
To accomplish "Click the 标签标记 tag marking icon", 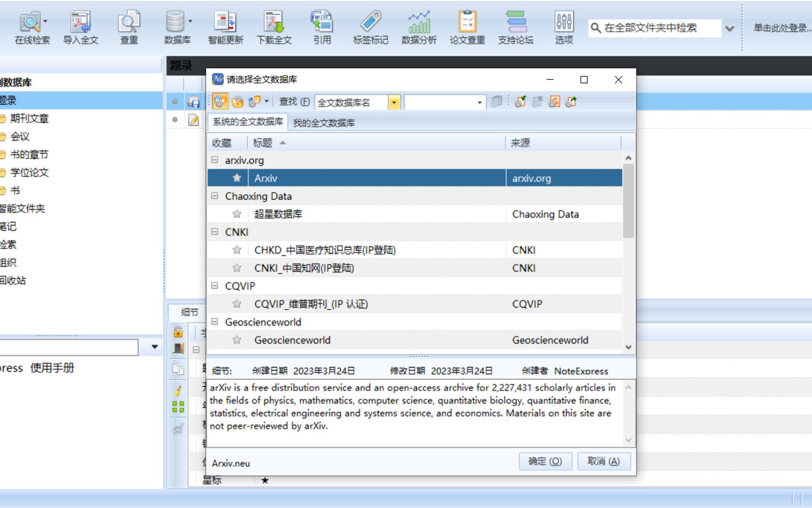I will point(371,28).
